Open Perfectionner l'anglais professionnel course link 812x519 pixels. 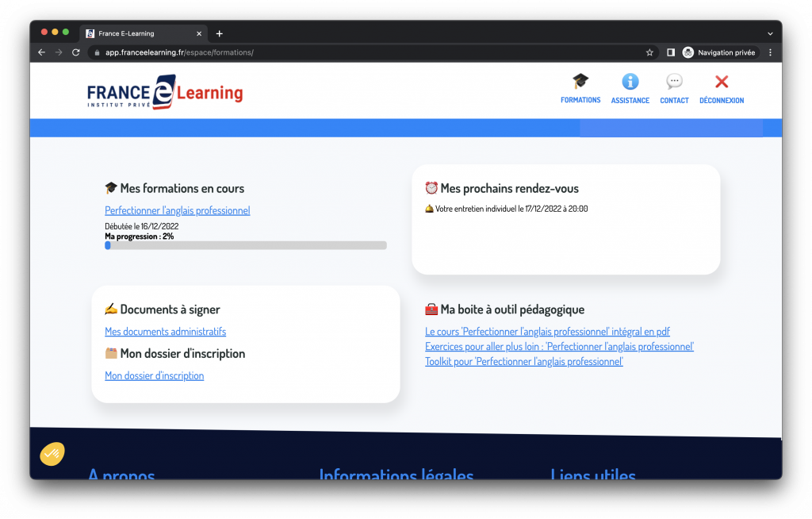point(177,210)
